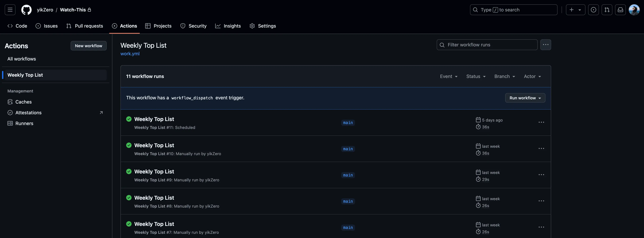Open the Branch filter dropdown

[x=505, y=76]
